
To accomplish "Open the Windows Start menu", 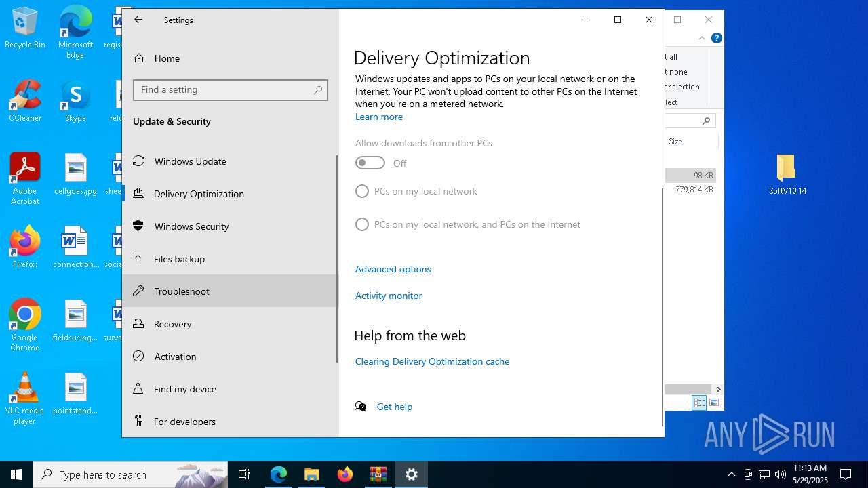I will (16, 474).
